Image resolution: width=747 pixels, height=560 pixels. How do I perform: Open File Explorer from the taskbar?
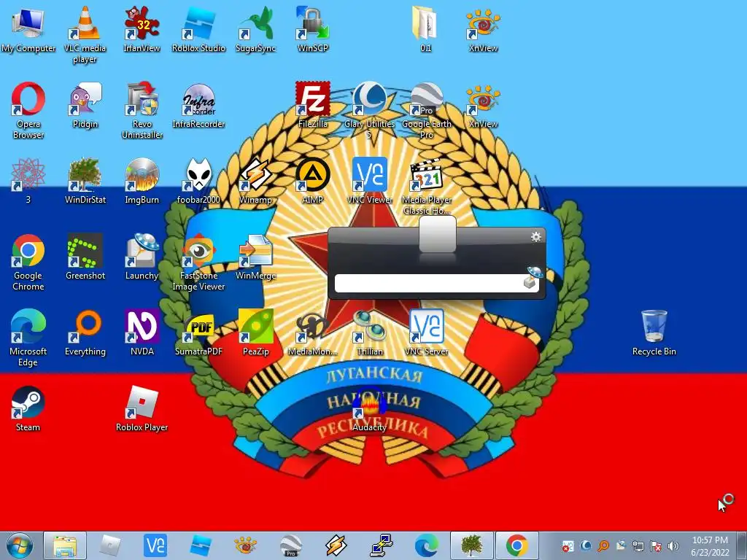(x=65, y=545)
